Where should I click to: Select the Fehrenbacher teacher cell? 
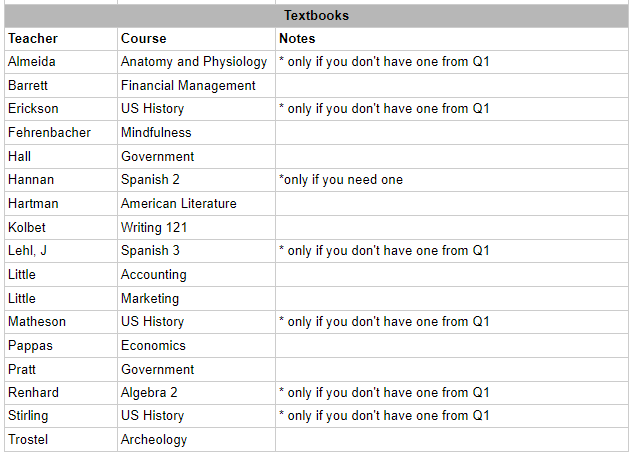click(x=61, y=132)
